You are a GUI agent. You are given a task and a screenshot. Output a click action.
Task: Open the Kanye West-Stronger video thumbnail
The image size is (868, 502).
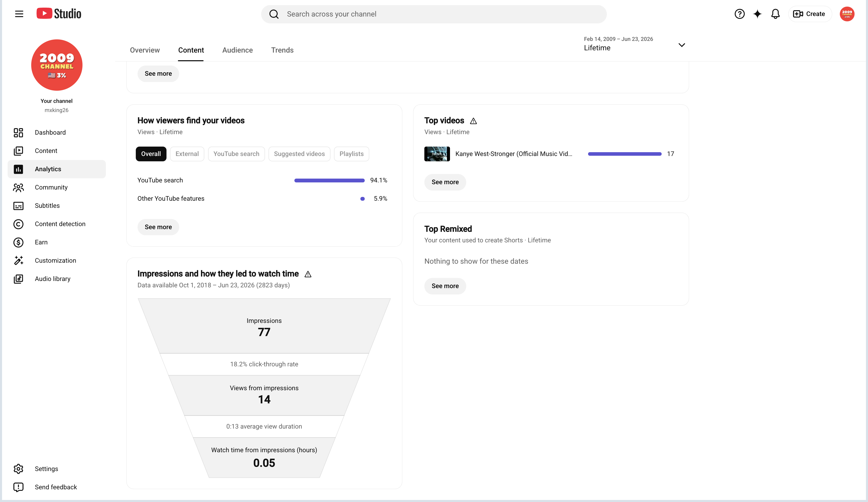coord(437,154)
